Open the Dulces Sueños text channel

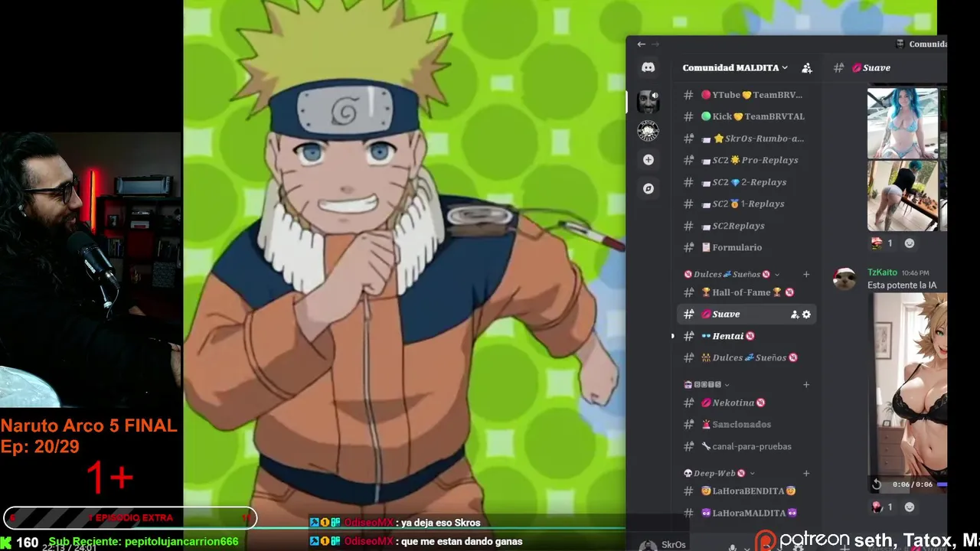[x=746, y=357]
